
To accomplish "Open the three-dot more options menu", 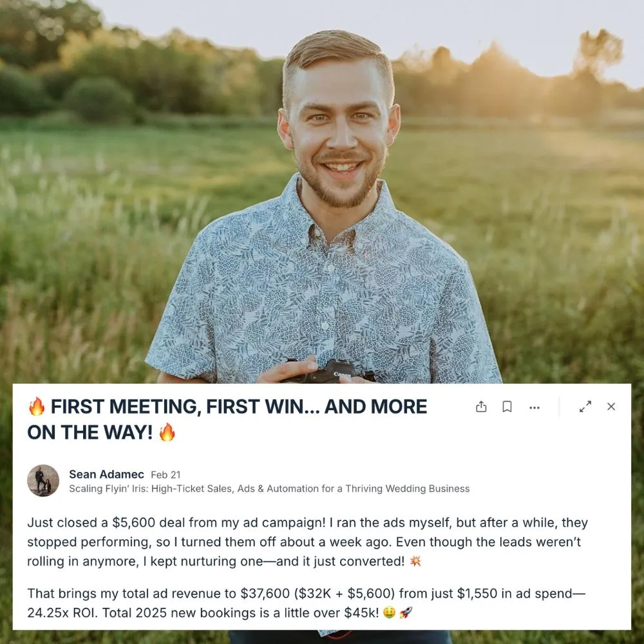I will (x=535, y=408).
